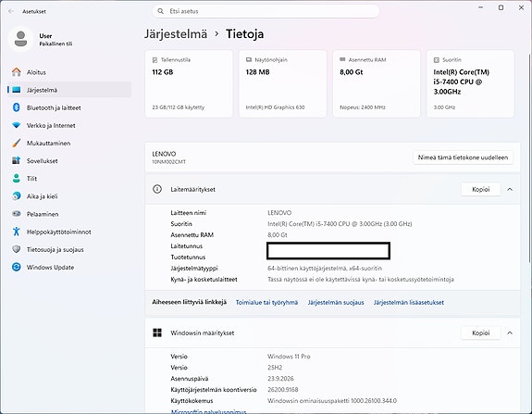Select Aika ja kieli menu item
This screenshot has width=532, height=414.
coord(69,196)
